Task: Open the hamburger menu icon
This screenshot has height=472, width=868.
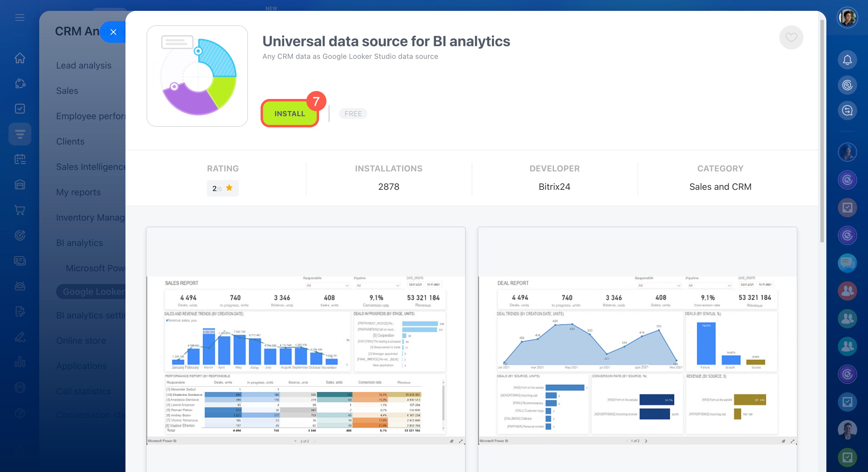Action: pyautogui.click(x=20, y=18)
